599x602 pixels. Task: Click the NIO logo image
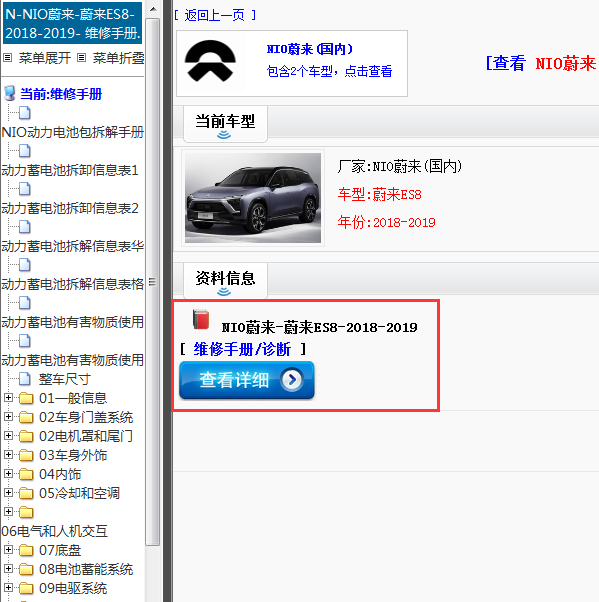[x=210, y=61]
